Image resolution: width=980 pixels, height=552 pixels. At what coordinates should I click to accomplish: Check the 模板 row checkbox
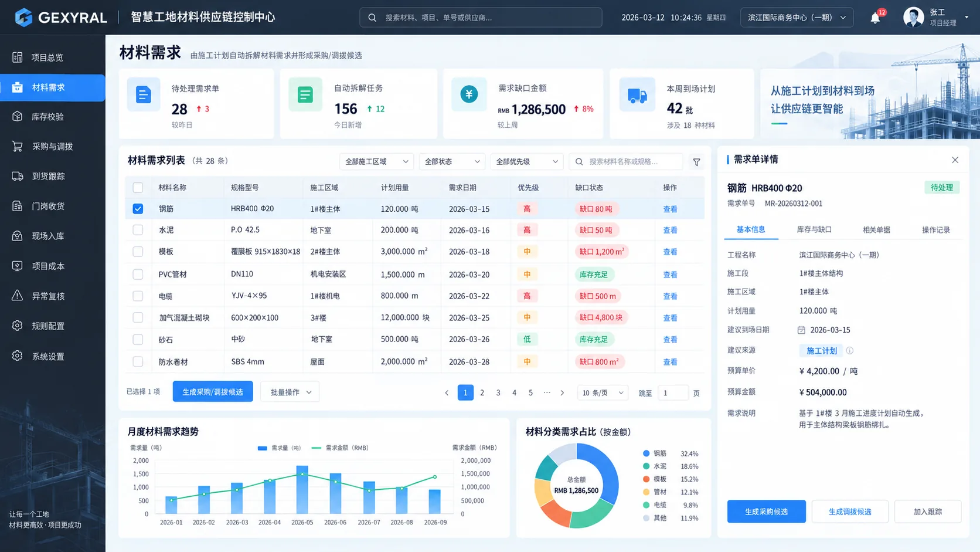138,252
